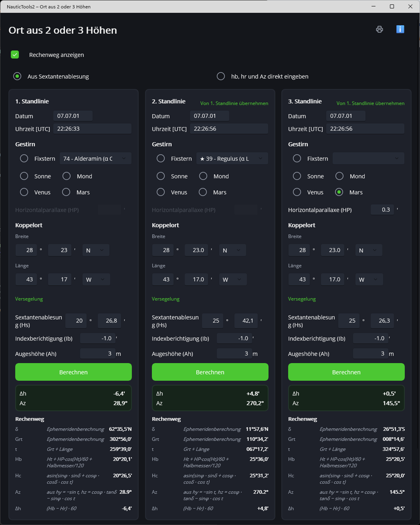Select the Aus Sextantenablesung option

click(x=17, y=76)
